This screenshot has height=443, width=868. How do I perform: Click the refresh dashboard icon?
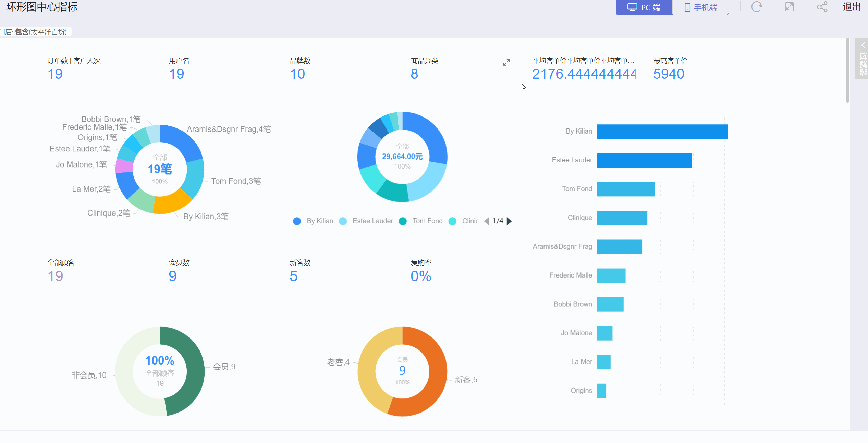coord(756,7)
